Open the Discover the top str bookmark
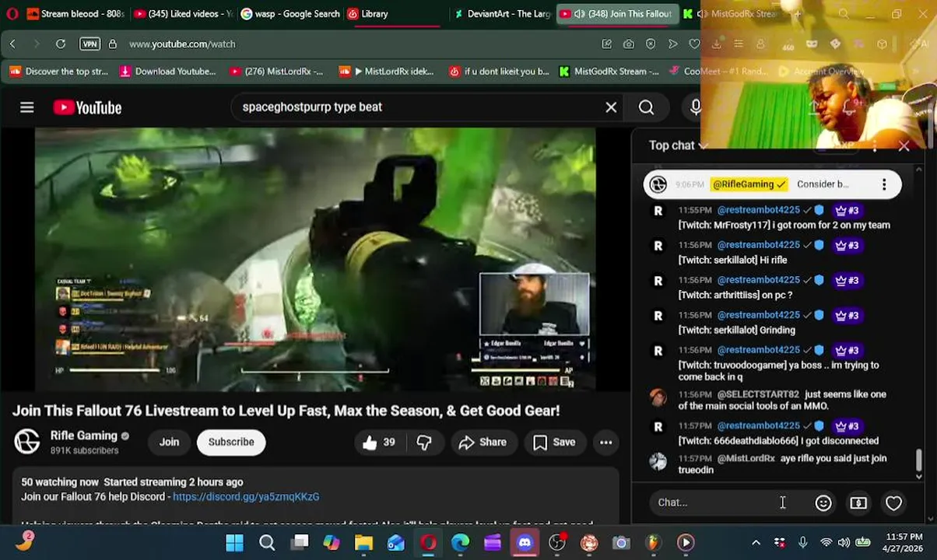The image size is (937, 560). point(58,72)
